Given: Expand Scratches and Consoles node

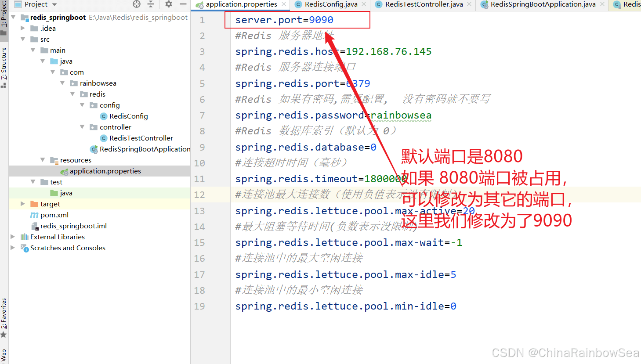Looking at the screenshot, I should [13, 248].
